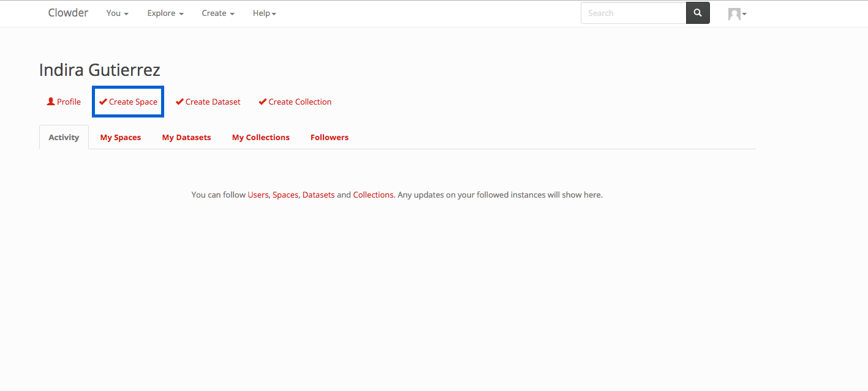868x391 pixels.
Task: Open the Create dropdown in navbar
Action: tap(218, 13)
